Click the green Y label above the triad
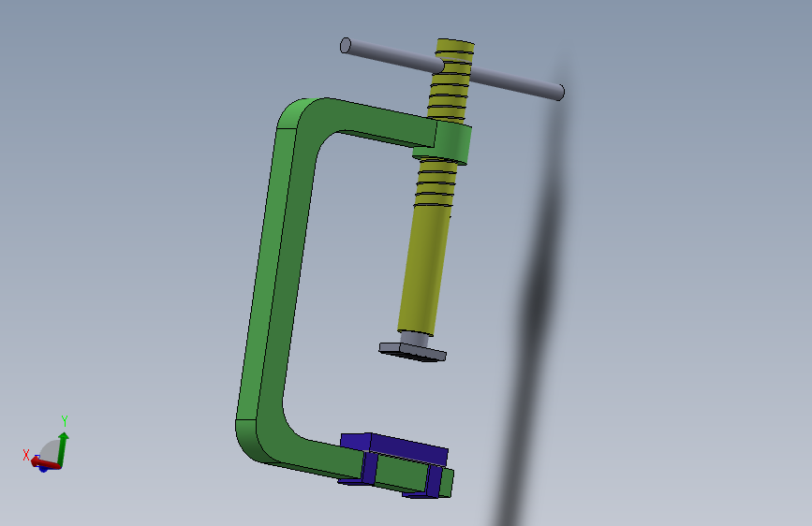 point(65,420)
